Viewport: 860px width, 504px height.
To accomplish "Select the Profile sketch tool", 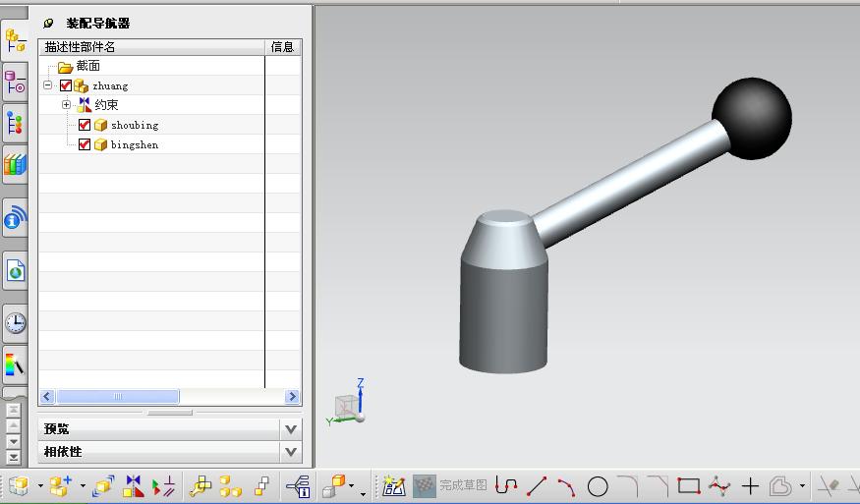I will tap(506, 486).
